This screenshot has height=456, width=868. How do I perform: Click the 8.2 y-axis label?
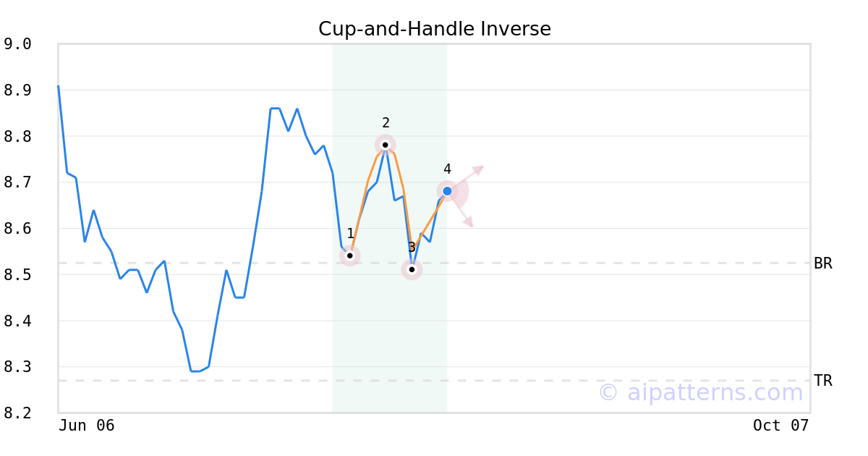click(17, 413)
